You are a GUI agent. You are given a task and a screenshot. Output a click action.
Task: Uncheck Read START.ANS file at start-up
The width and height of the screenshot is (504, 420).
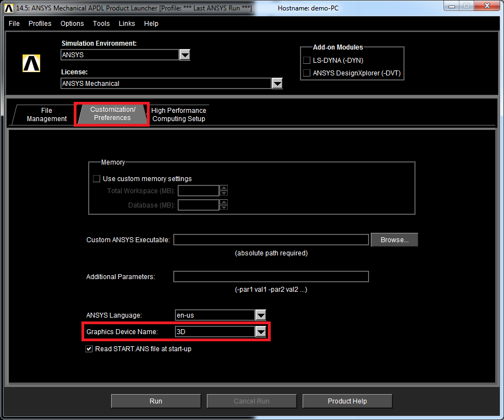coord(89,348)
